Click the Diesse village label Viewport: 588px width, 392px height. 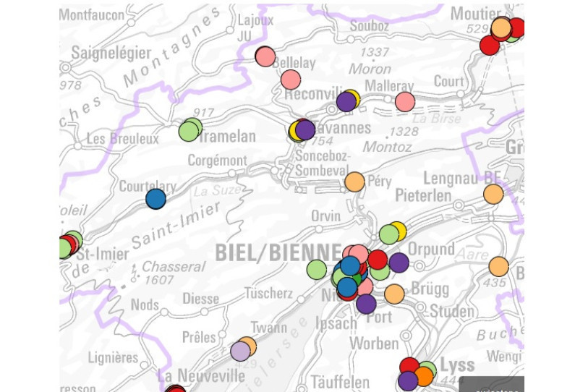point(200,299)
